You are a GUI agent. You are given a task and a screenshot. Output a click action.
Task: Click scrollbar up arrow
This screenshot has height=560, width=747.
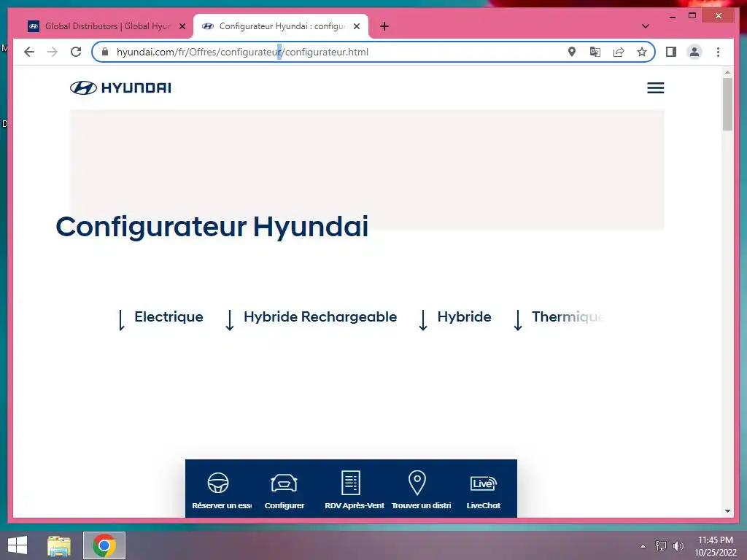pos(727,72)
